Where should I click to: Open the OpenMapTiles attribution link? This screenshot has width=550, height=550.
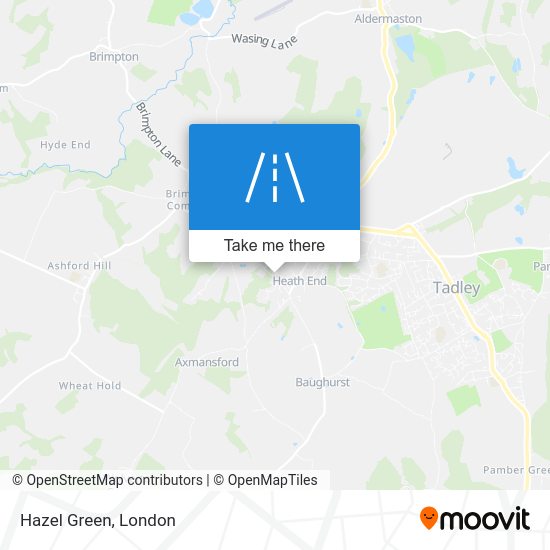point(265,480)
